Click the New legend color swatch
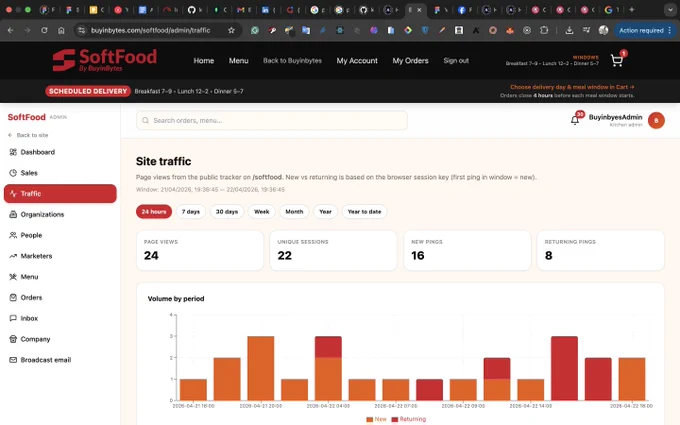 [369, 419]
